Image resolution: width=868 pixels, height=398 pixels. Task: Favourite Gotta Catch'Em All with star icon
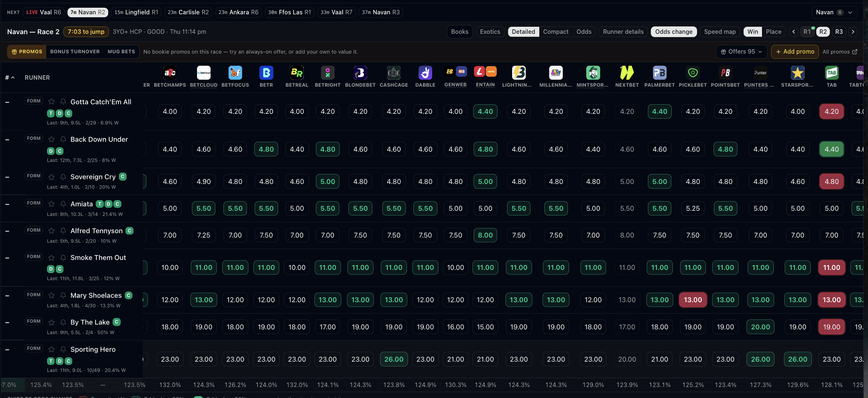[x=52, y=101]
